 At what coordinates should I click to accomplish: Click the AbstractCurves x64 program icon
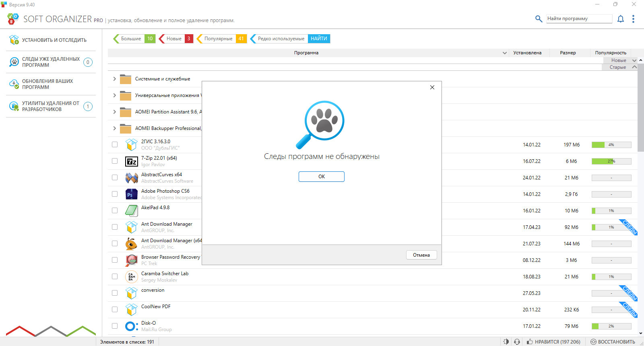132,178
